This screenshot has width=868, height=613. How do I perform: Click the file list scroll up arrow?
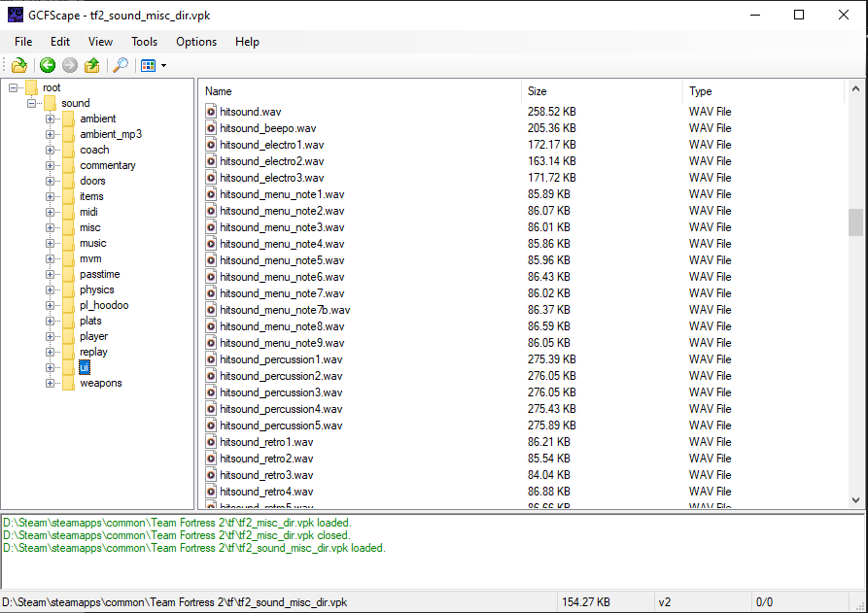tap(855, 88)
